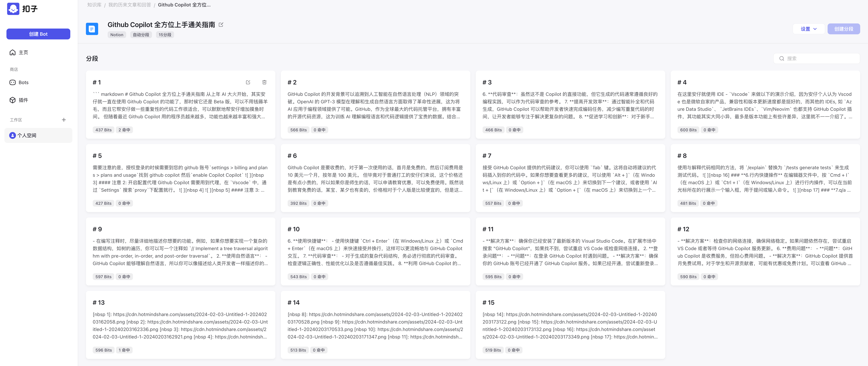
Task: Click the 557 Bits badge
Action: point(493,203)
